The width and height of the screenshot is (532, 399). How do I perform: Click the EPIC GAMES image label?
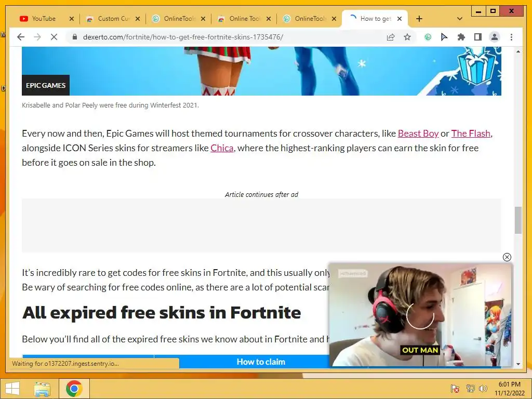pyautogui.click(x=46, y=85)
